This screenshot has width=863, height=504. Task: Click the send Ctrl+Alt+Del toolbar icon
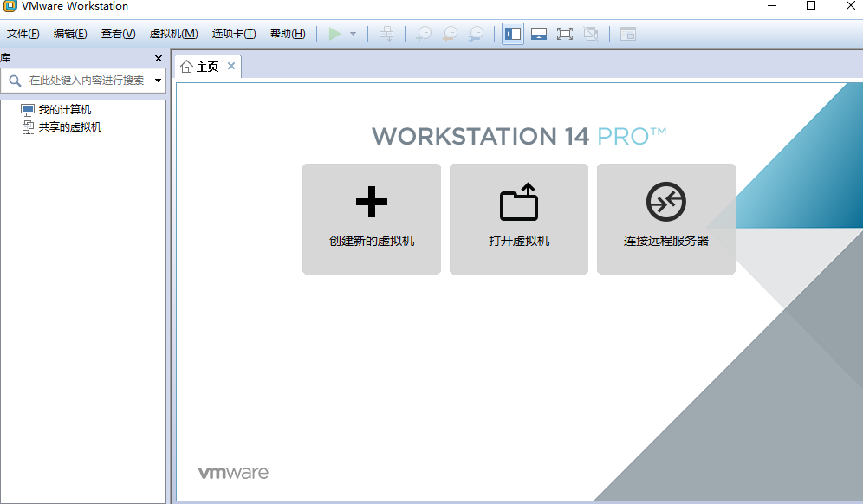386,34
